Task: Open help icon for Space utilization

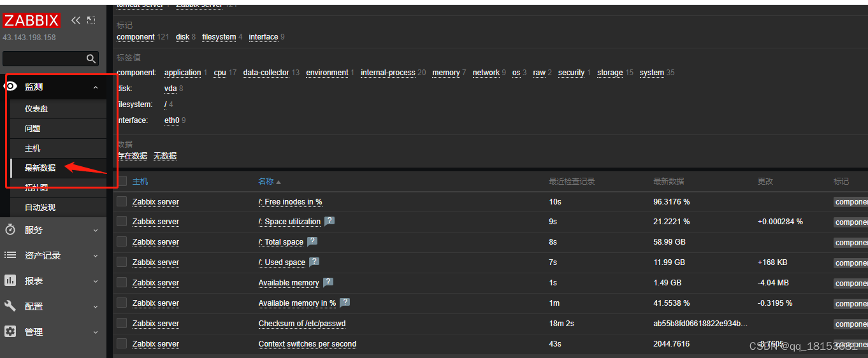Action: click(329, 221)
